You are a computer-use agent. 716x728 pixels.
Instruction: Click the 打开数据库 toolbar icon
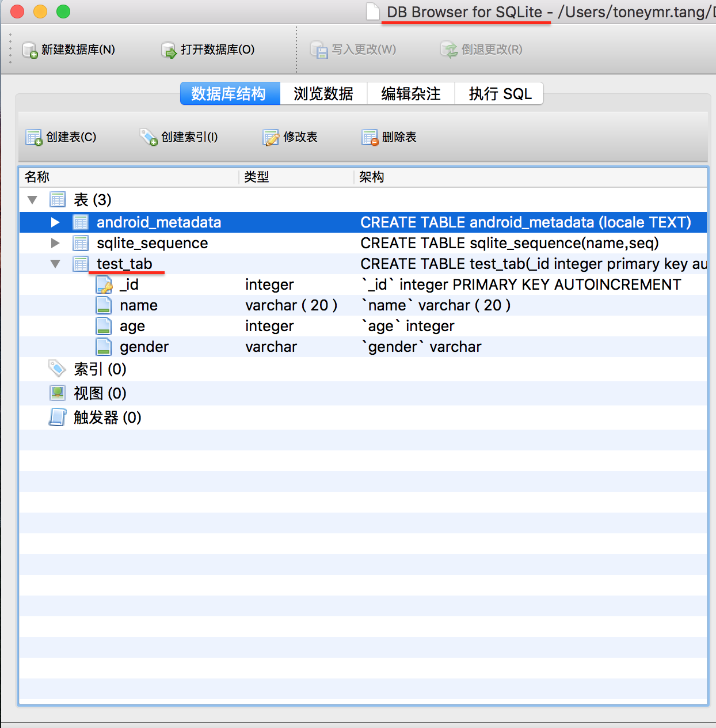168,50
